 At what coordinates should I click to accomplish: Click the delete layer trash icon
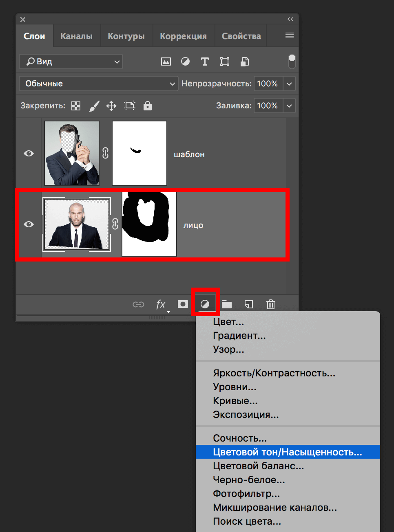tap(271, 304)
